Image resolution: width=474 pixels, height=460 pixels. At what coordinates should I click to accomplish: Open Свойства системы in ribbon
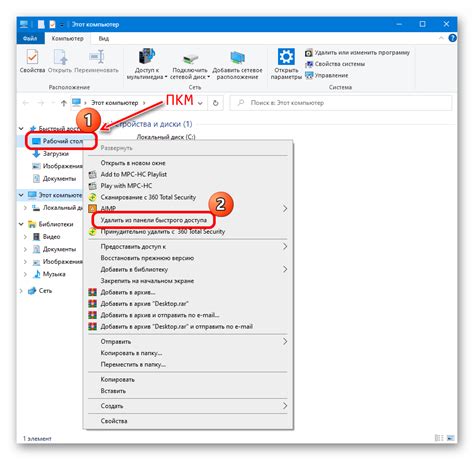(335, 64)
